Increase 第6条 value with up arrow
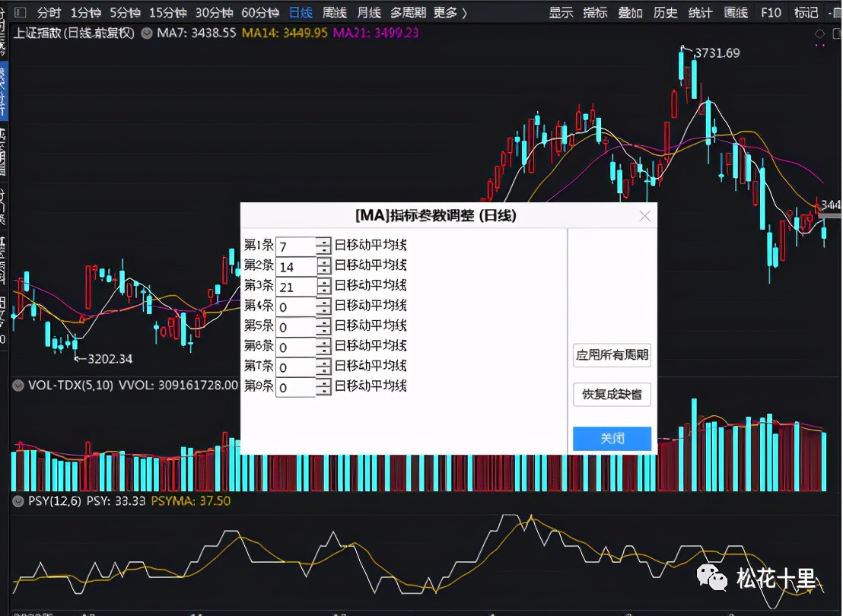The image size is (843, 616). [323, 343]
